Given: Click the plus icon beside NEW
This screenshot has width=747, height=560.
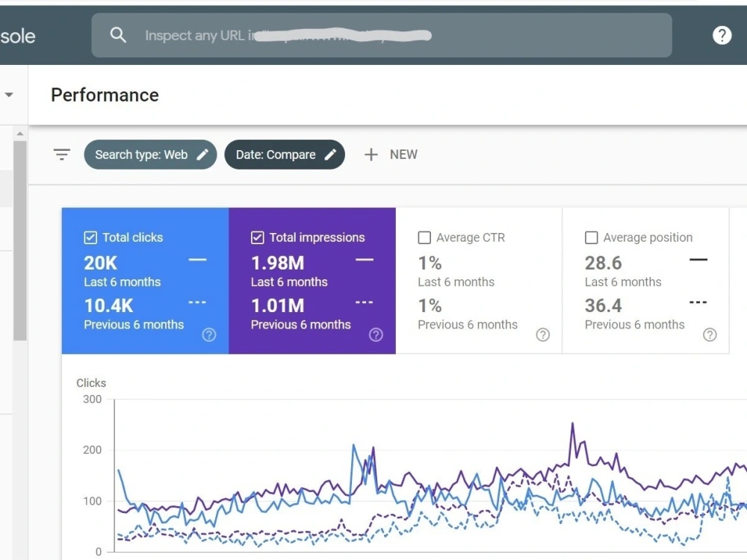Looking at the screenshot, I should [371, 155].
